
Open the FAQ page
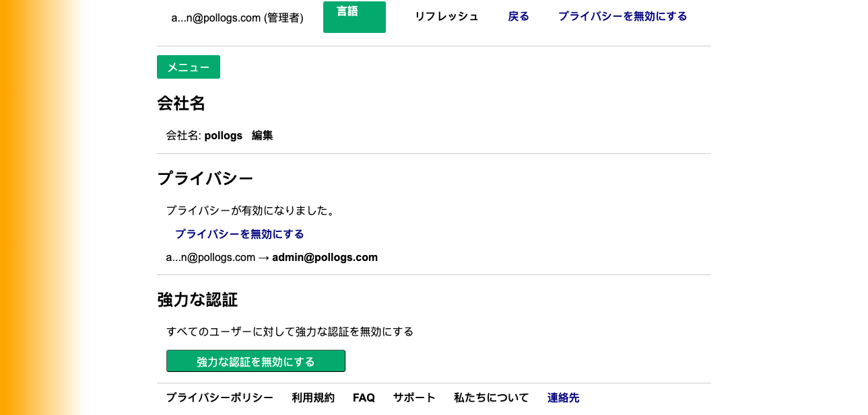[364, 398]
